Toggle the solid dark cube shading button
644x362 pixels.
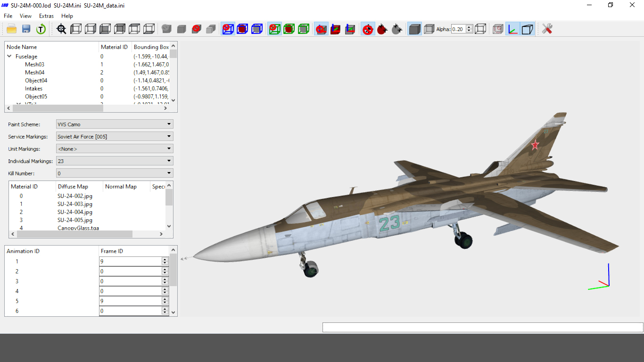click(414, 29)
